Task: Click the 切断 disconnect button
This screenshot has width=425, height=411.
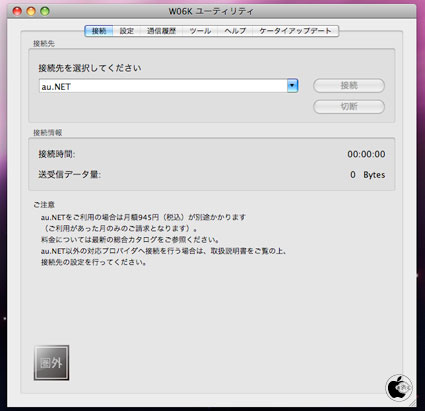Action: (349, 107)
